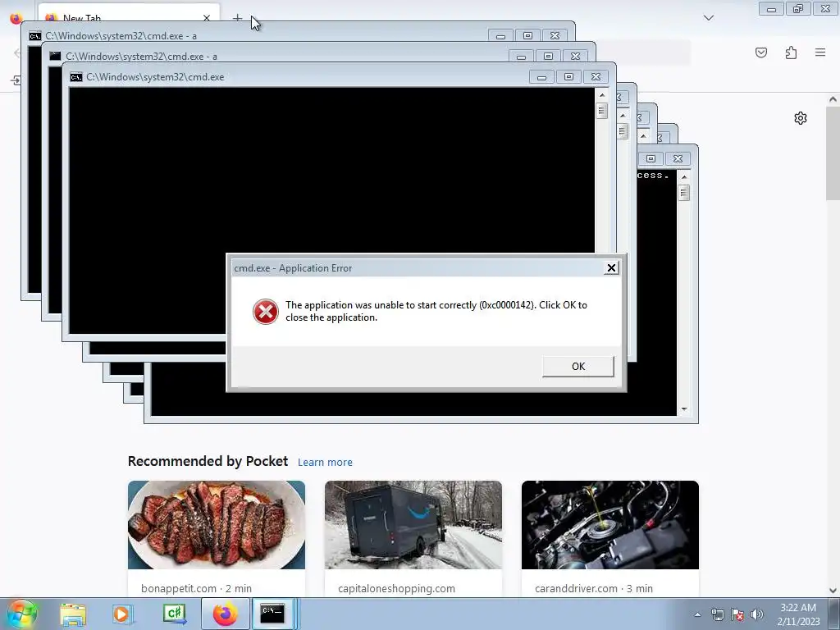Open the Firefox Save to Pocket icon
This screenshot has width=840, height=630.
click(x=761, y=52)
